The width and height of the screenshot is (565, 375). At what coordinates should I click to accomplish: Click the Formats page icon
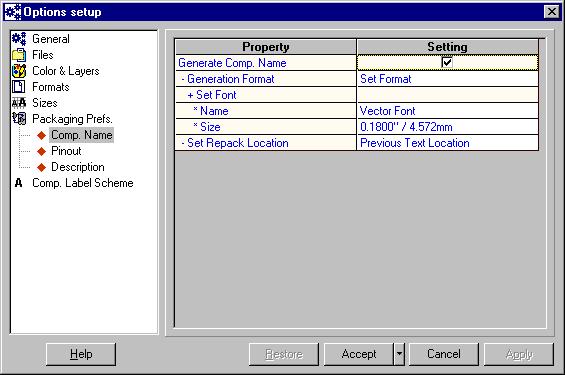click(x=19, y=87)
